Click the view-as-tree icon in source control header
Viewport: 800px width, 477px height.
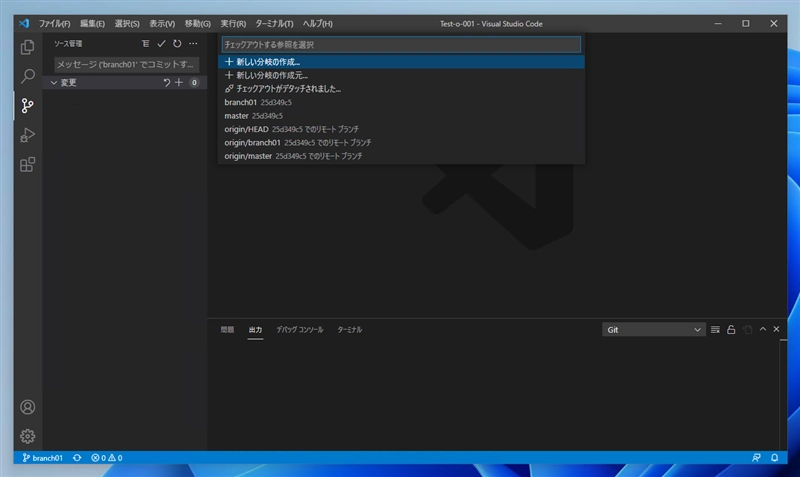coord(145,44)
